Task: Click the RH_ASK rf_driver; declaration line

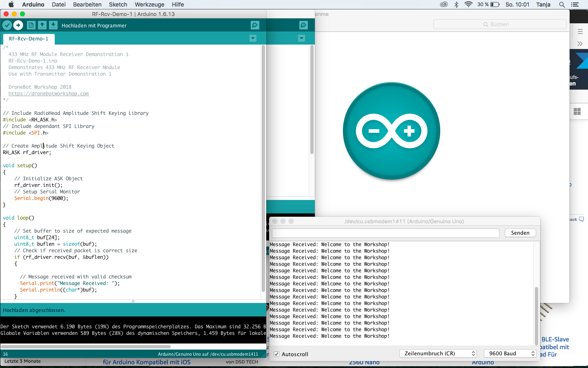Action: pyautogui.click(x=27, y=153)
